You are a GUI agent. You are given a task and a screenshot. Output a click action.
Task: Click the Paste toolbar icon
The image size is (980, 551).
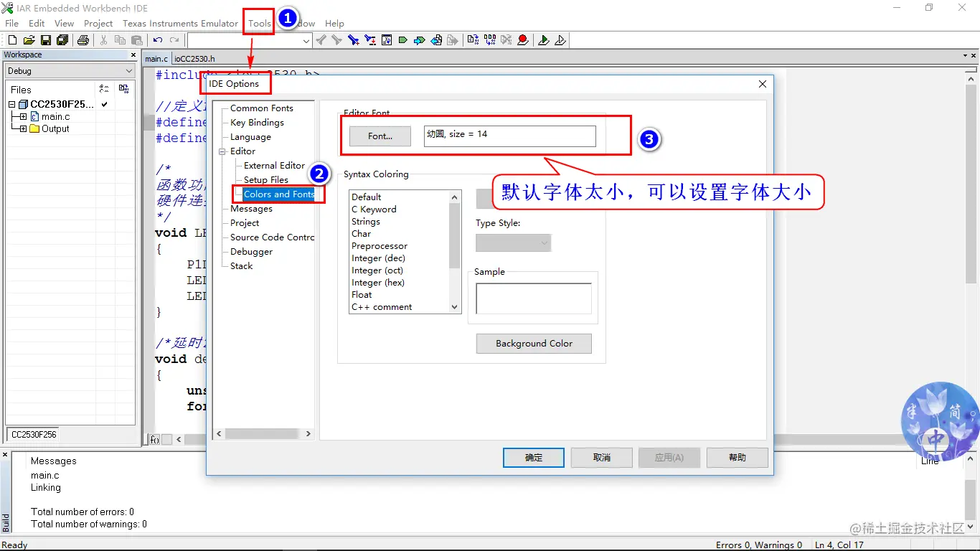[137, 40]
